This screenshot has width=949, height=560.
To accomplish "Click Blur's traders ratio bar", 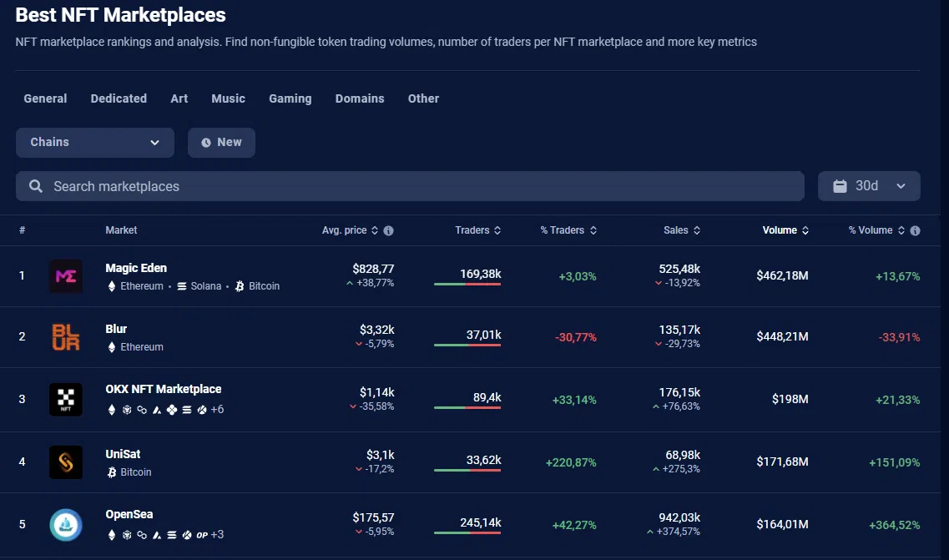I will (467, 345).
